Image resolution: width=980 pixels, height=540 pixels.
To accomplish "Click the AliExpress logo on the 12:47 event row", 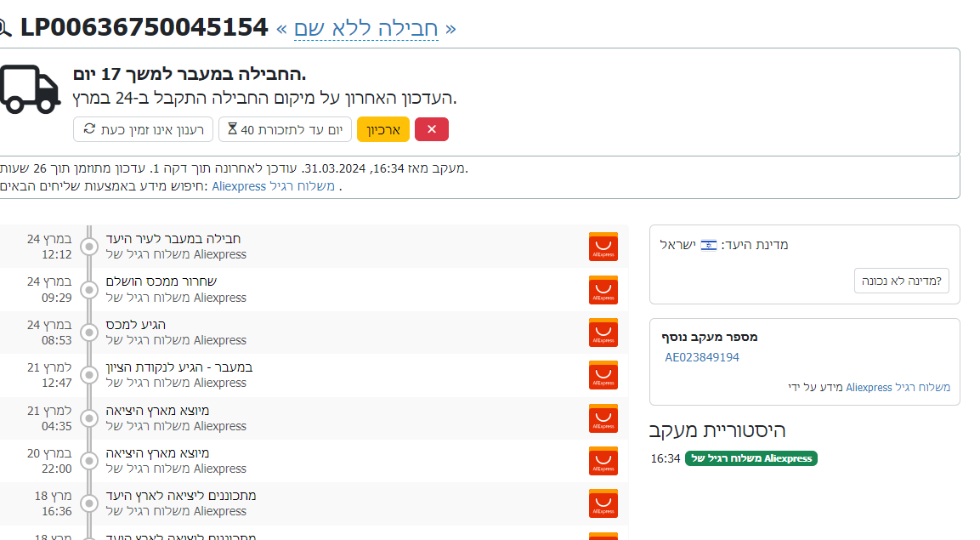I will (603, 375).
